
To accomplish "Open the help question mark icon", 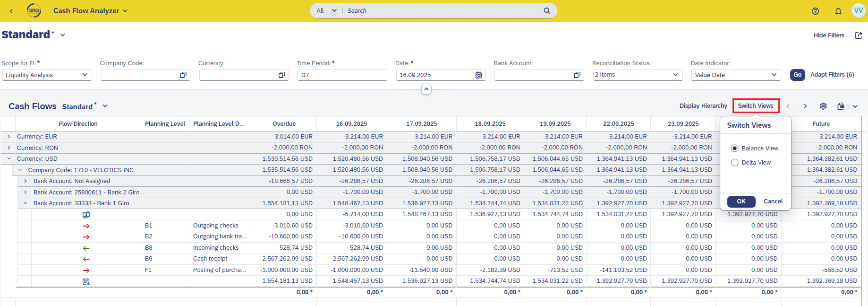I will tap(815, 11).
